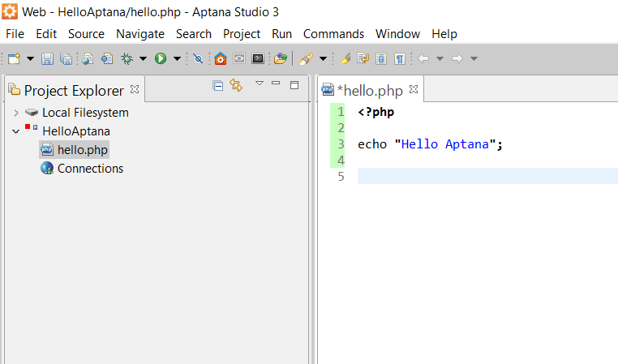This screenshot has width=618, height=364.
Task: Open the Run configurations dropdown arrow
Action: (178, 58)
